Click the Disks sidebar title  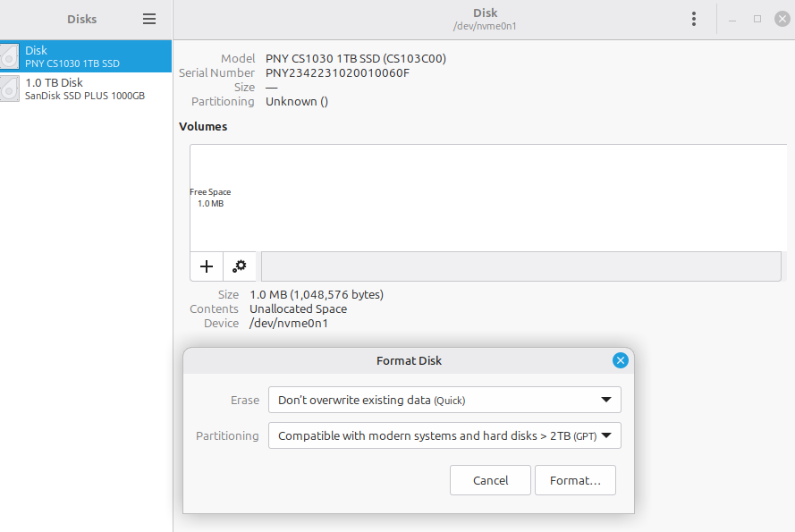coord(81,20)
